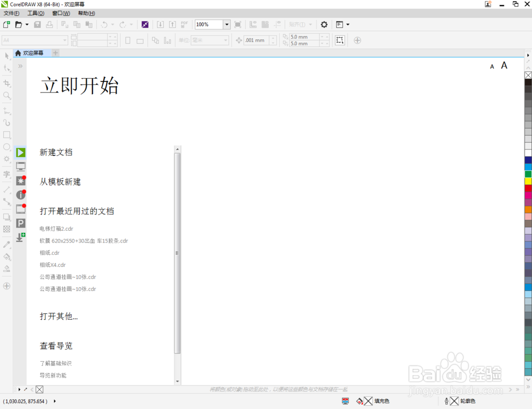The width and height of the screenshot is (532, 409).
Task: Click 打开其他... link
Action: click(x=59, y=316)
